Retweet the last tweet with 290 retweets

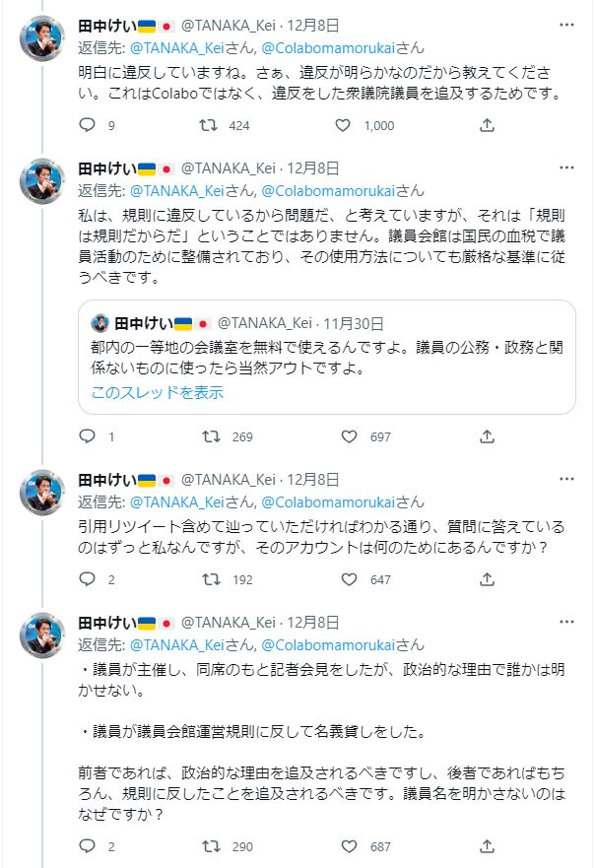click(x=208, y=846)
